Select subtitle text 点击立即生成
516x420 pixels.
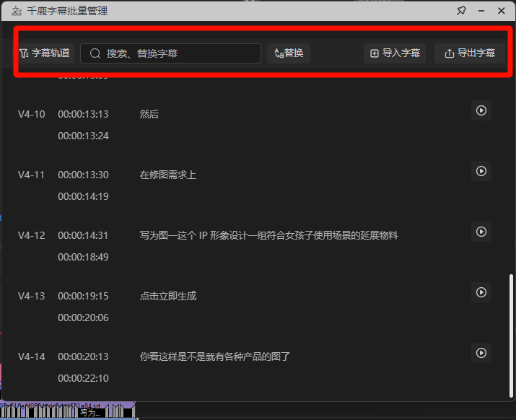coord(168,296)
